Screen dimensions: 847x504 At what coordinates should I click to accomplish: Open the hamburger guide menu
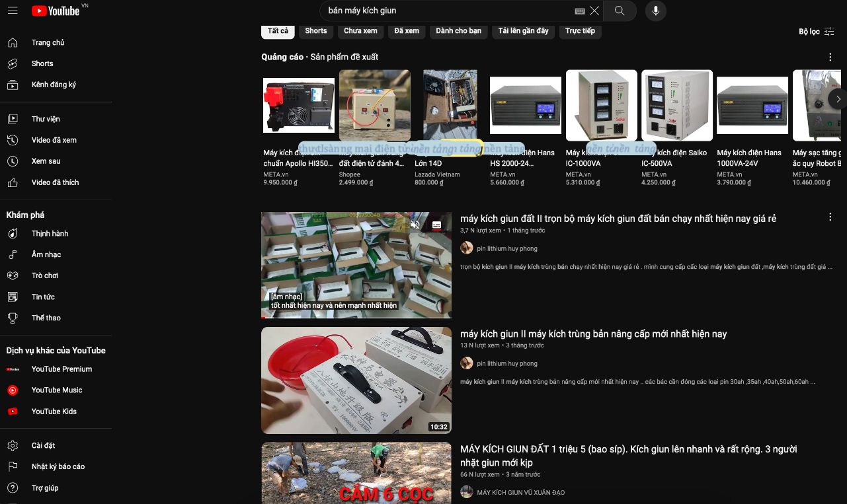click(x=13, y=11)
